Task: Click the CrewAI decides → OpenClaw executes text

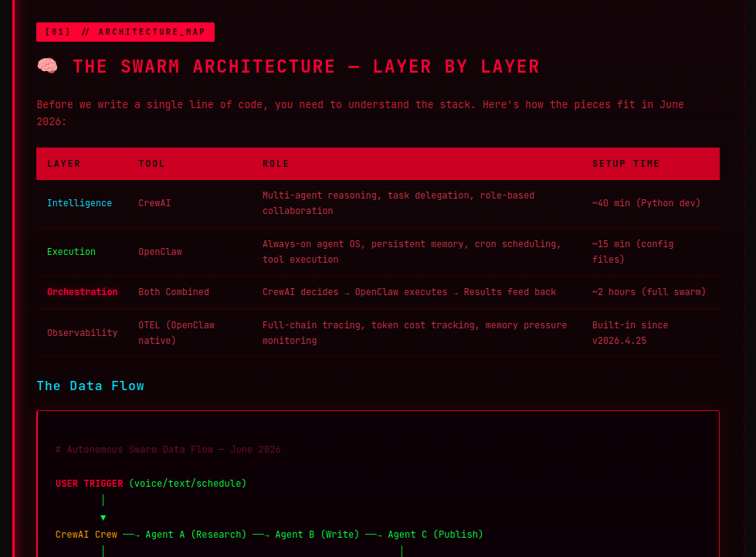Action: pos(409,292)
